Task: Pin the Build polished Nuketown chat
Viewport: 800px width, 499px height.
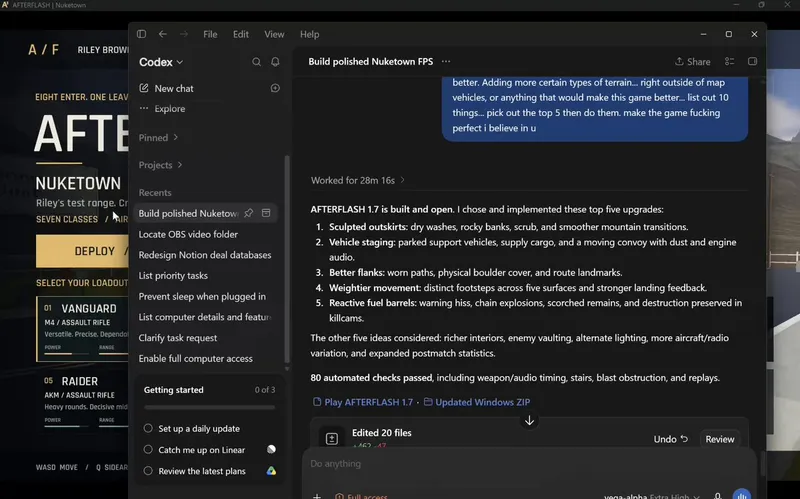Action: point(248,213)
